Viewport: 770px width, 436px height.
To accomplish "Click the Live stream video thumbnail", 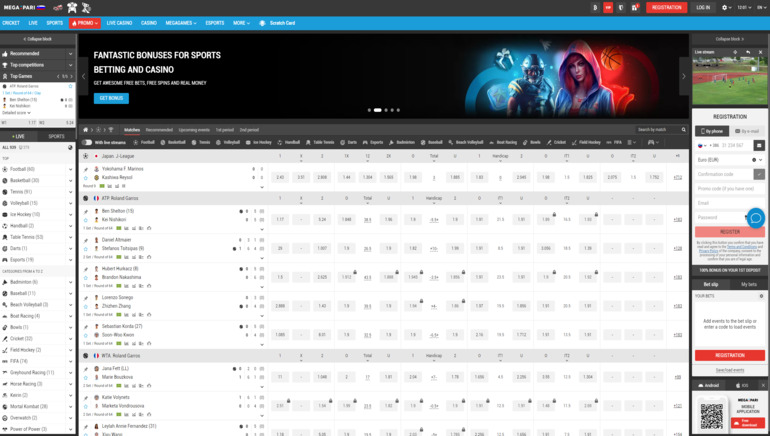I will 730,81.
